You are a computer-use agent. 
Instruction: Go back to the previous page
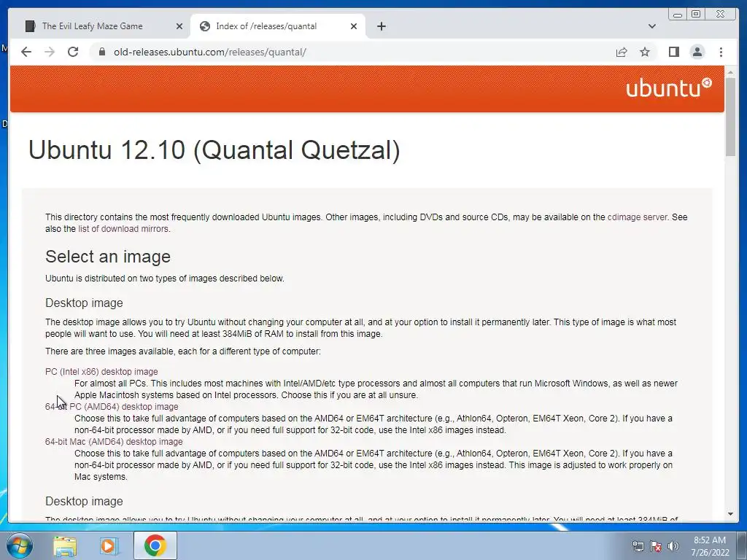click(26, 52)
